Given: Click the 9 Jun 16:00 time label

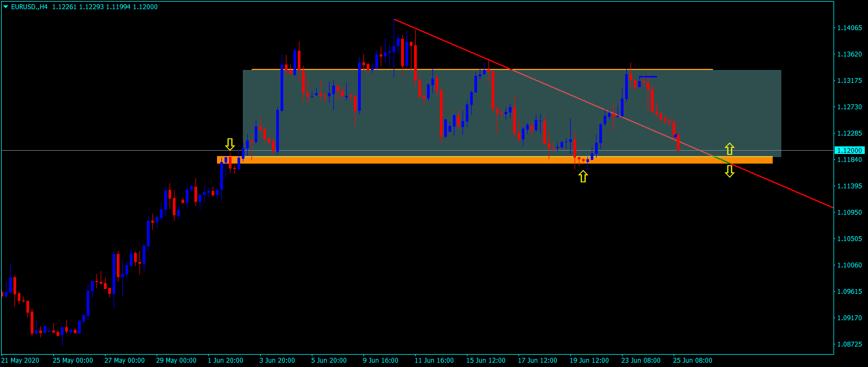Looking at the screenshot, I should [x=381, y=361].
